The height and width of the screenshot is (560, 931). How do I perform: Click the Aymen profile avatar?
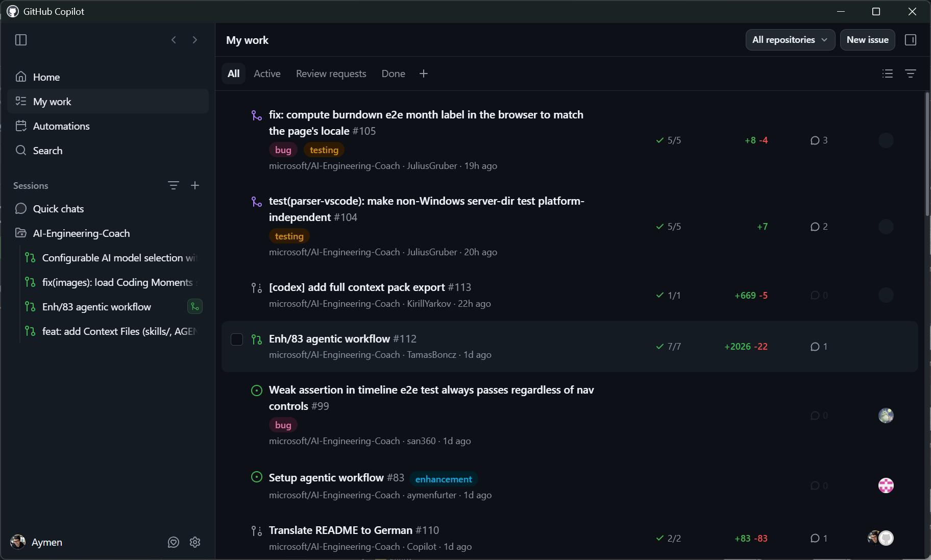click(18, 542)
